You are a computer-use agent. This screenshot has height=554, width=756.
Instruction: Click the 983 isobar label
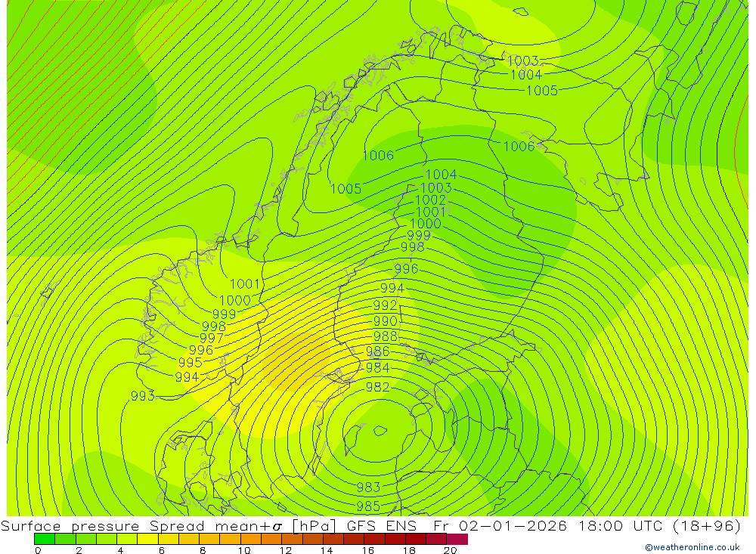coord(368,487)
